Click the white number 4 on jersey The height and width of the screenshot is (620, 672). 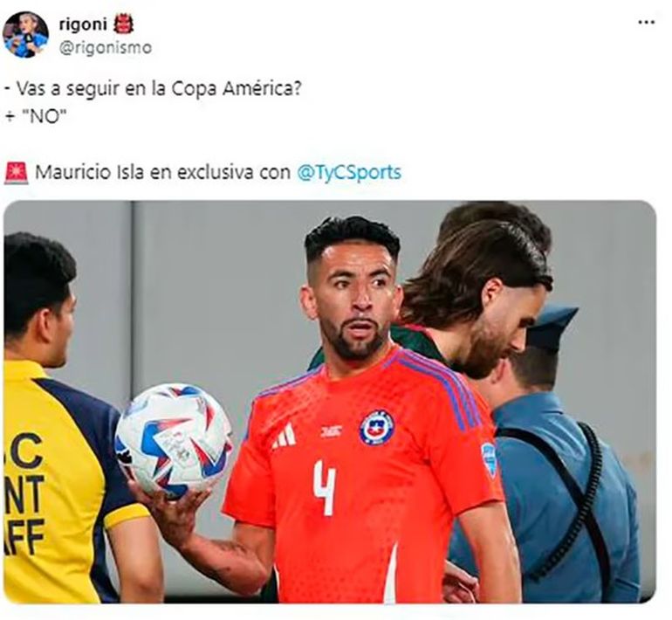pyautogui.click(x=325, y=487)
